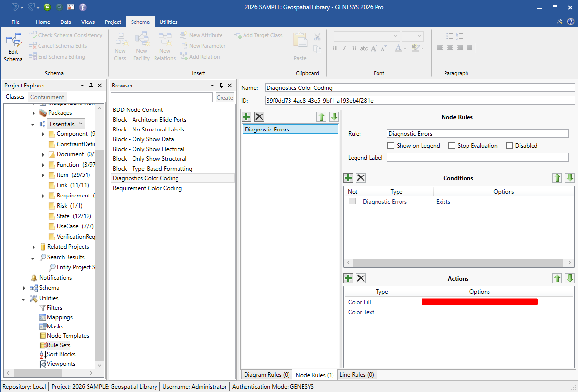The width and height of the screenshot is (578, 392).
Task: Move condition down with green arrow
Action: [x=569, y=178]
